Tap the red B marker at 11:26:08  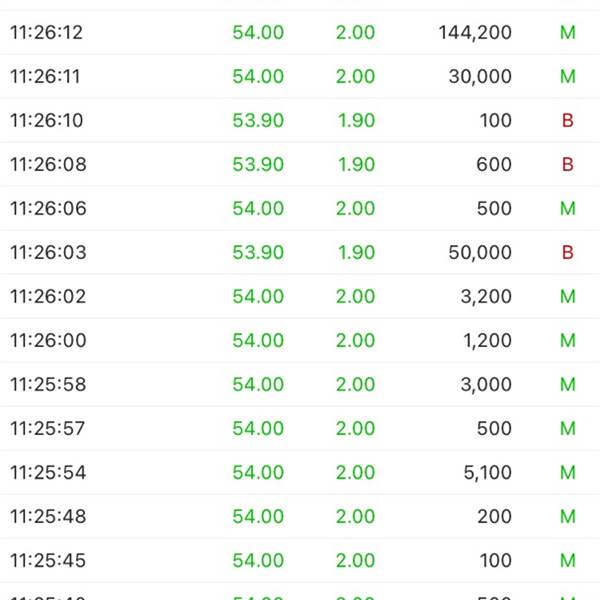[567, 165]
